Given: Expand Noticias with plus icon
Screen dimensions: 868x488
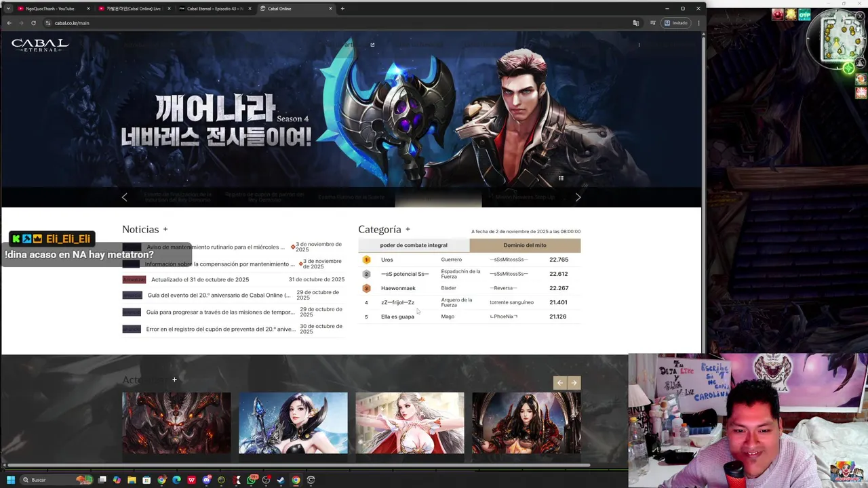Looking at the screenshot, I should point(165,230).
